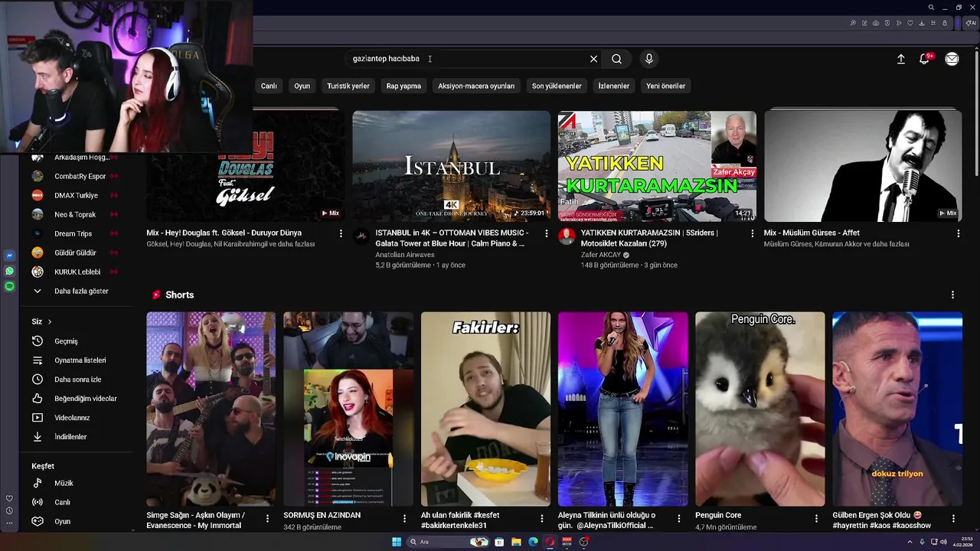Select the 'Yeni öneriler' filter chip
Screen dimensions: 980x551
[x=666, y=86]
